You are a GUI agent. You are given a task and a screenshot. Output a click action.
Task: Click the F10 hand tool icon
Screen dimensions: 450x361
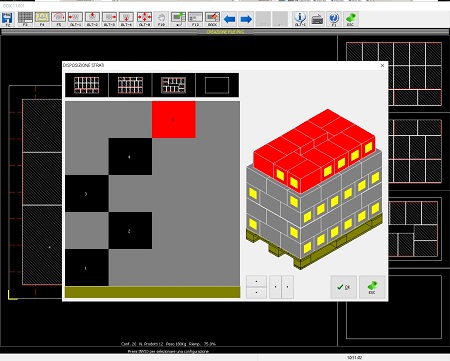161,19
